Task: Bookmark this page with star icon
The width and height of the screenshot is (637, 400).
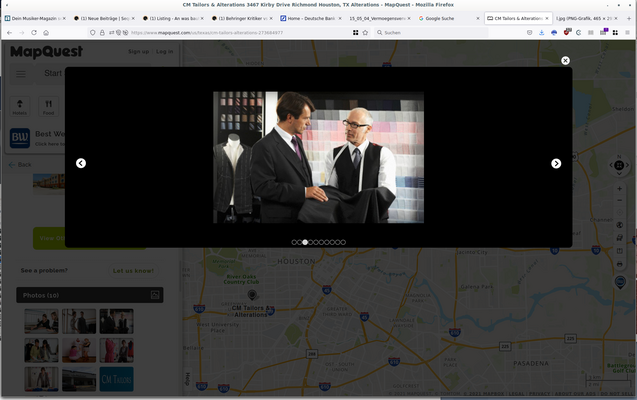Action: coord(365,32)
